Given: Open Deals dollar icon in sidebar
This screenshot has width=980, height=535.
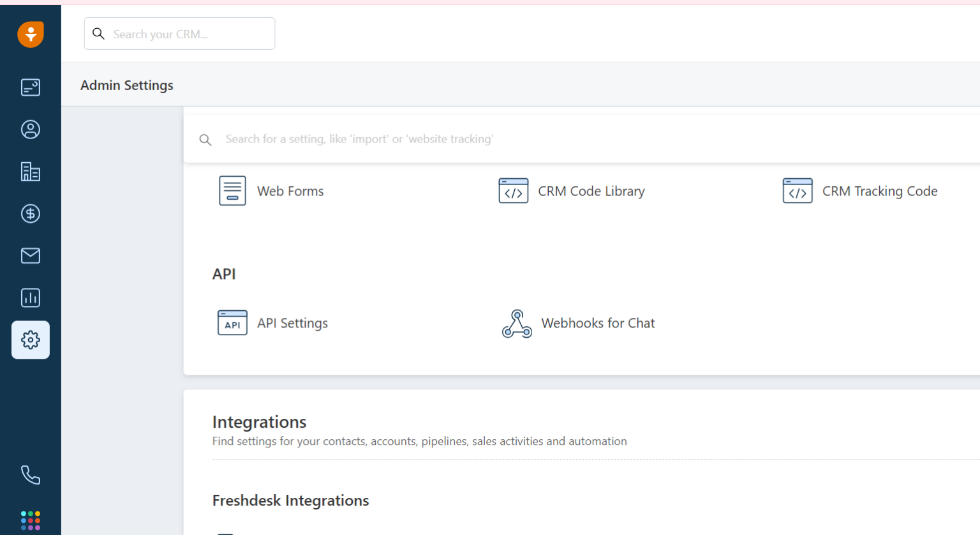Looking at the screenshot, I should coord(31,214).
